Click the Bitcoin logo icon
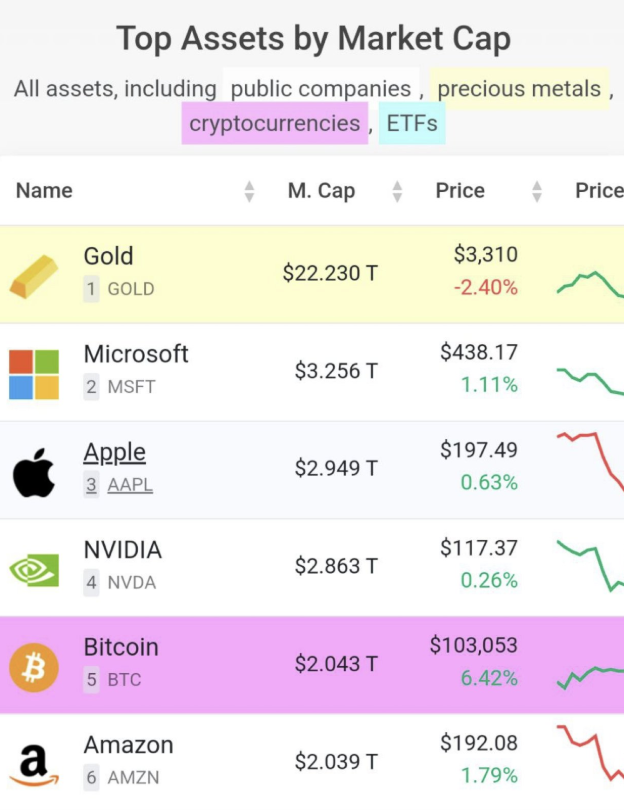The height and width of the screenshot is (810, 624). [34, 666]
